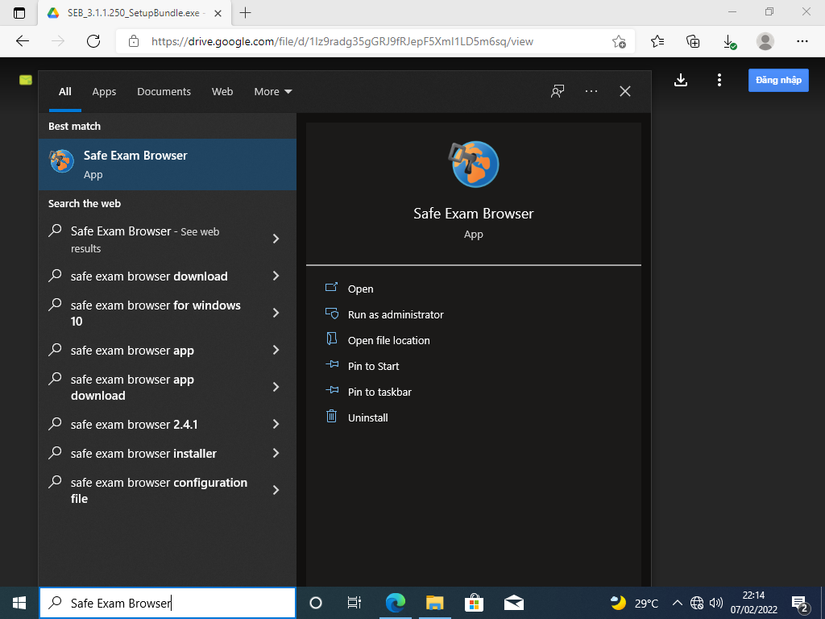Switch to the Apps search tab
This screenshot has height=619, width=825.
tap(104, 92)
